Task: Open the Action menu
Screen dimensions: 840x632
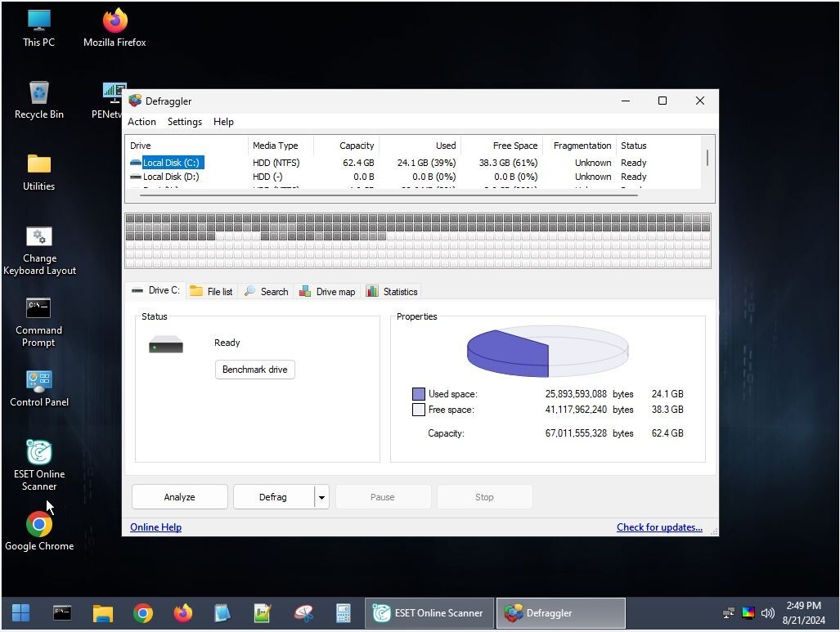Action: 141,121
